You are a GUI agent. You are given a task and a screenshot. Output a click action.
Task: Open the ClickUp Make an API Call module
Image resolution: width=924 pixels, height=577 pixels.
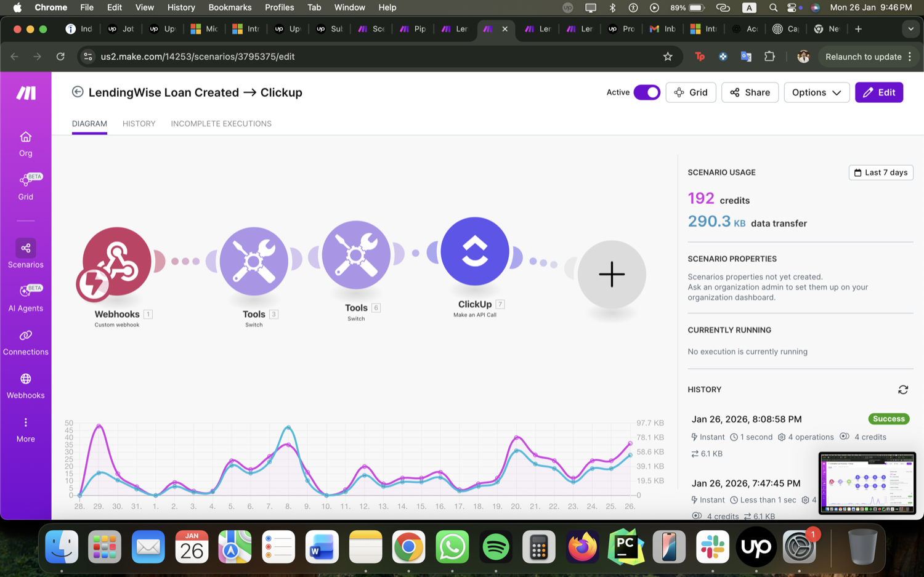(475, 251)
